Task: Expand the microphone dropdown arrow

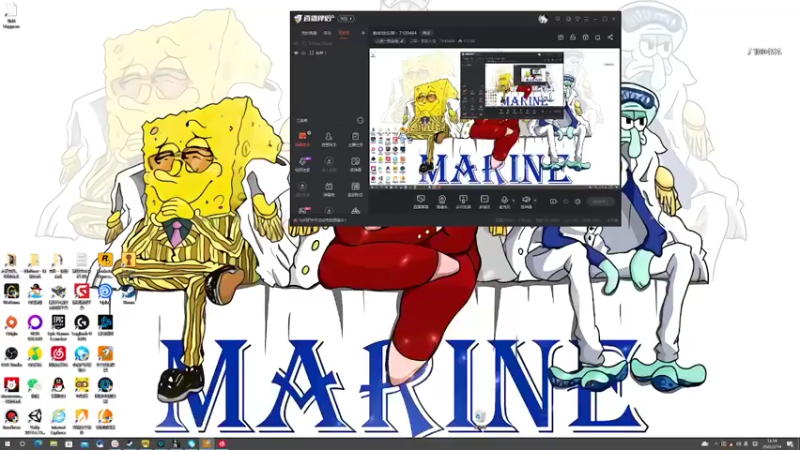Action: [x=513, y=201]
